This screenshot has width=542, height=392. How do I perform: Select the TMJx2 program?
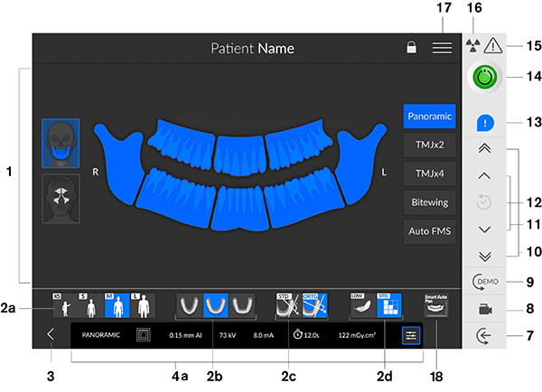(429, 145)
